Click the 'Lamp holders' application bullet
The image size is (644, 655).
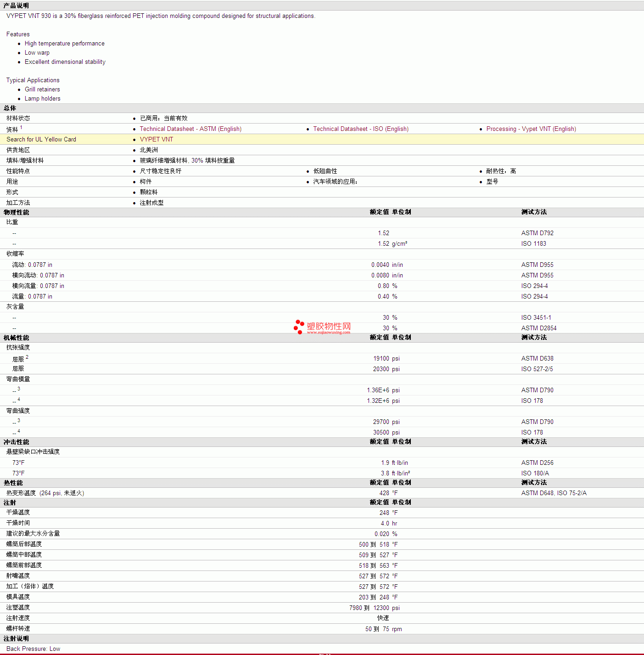pos(43,99)
